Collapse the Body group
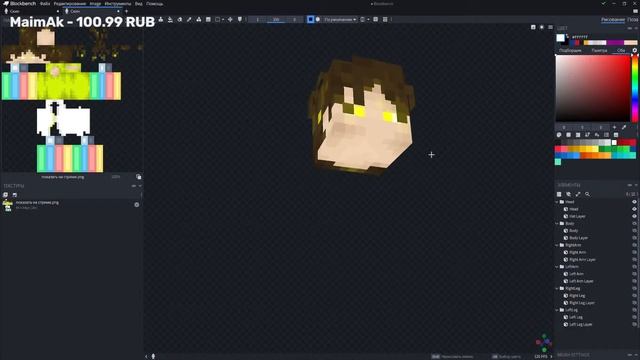 tap(557, 224)
